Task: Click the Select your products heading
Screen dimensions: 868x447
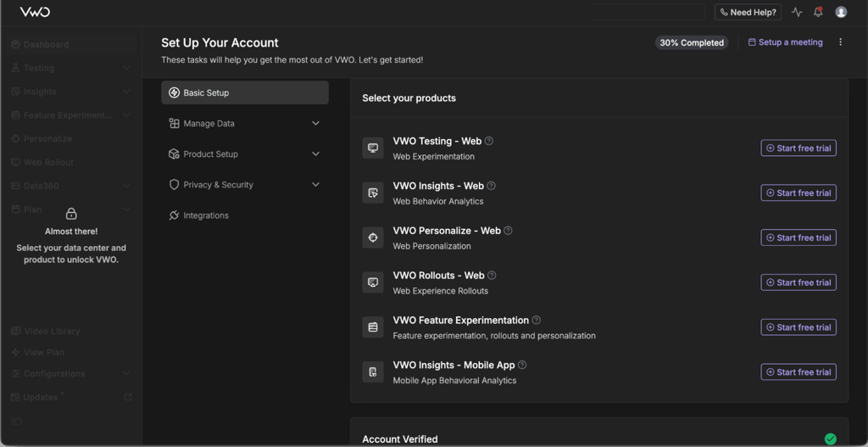Action: (x=409, y=98)
